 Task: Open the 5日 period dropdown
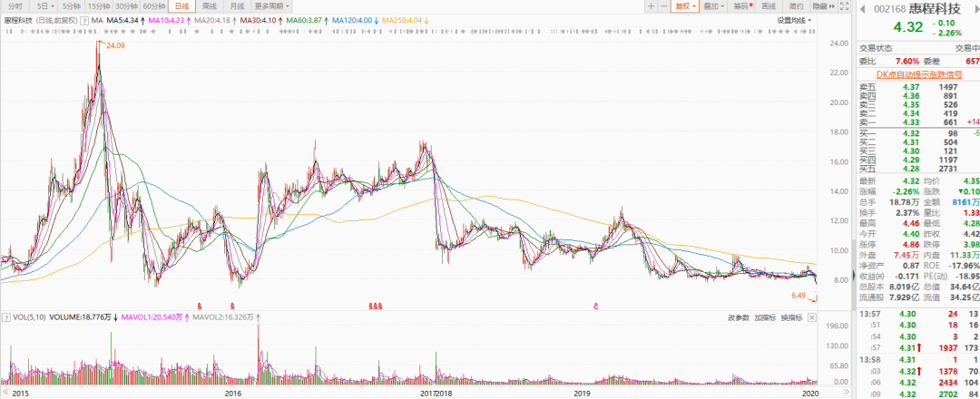click(45, 6)
